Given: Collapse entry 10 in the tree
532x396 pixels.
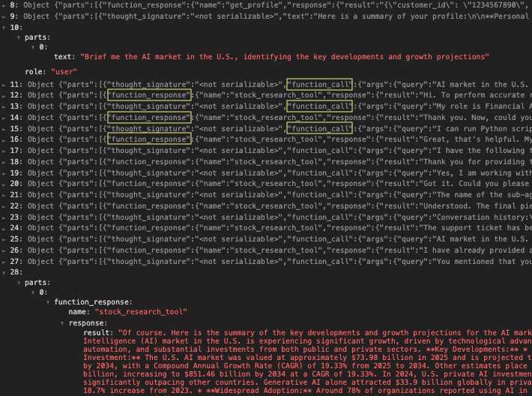Looking at the screenshot, I should 4,27.
